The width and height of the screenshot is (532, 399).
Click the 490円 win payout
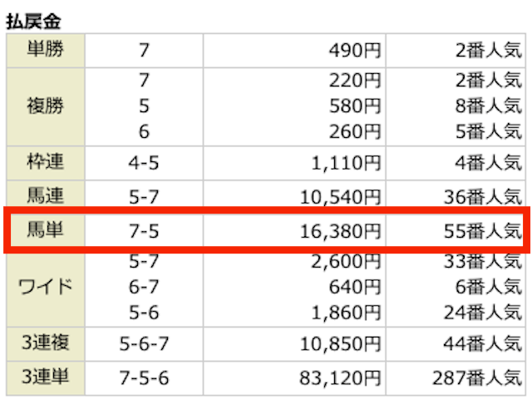pyautogui.click(x=355, y=51)
